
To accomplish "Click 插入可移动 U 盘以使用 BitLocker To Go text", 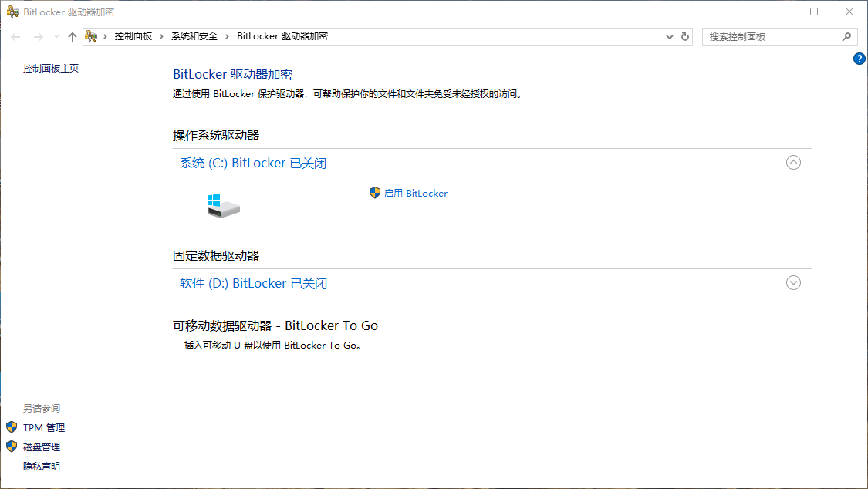I will point(273,346).
